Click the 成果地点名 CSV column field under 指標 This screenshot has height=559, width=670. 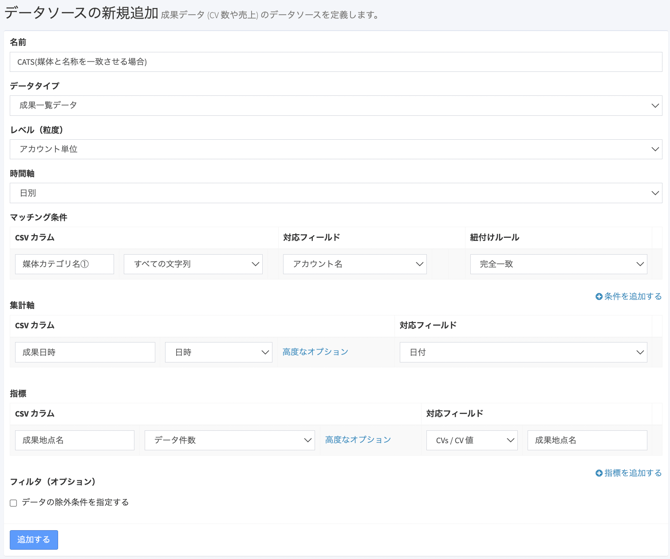75,440
